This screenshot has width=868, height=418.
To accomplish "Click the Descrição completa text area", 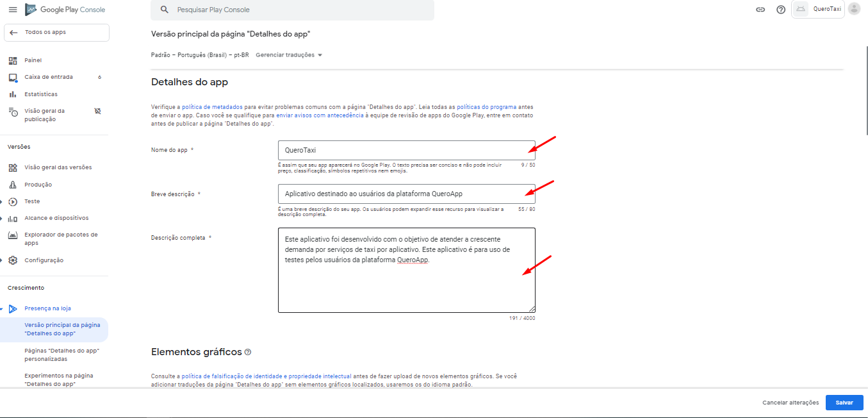I will [x=407, y=270].
